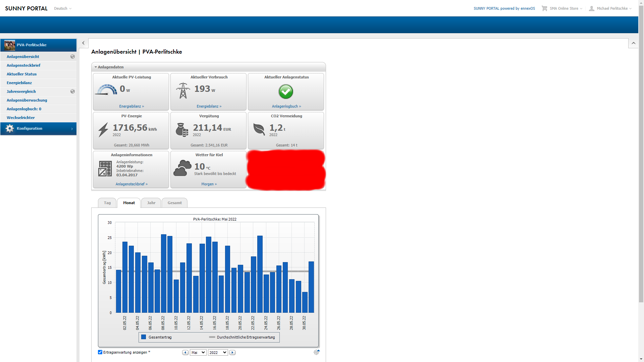Screen dimensions: 644x362
Task: Go to previous month arrow
Action: (185, 353)
